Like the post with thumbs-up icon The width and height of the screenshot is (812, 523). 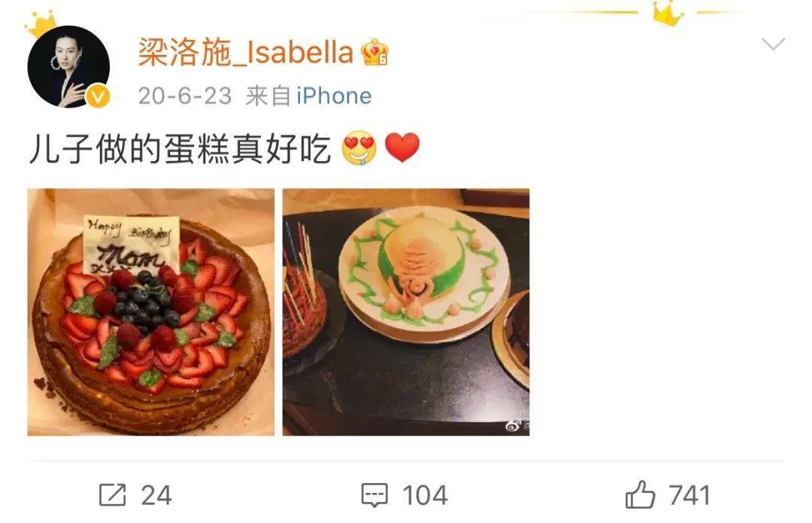click(641, 494)
